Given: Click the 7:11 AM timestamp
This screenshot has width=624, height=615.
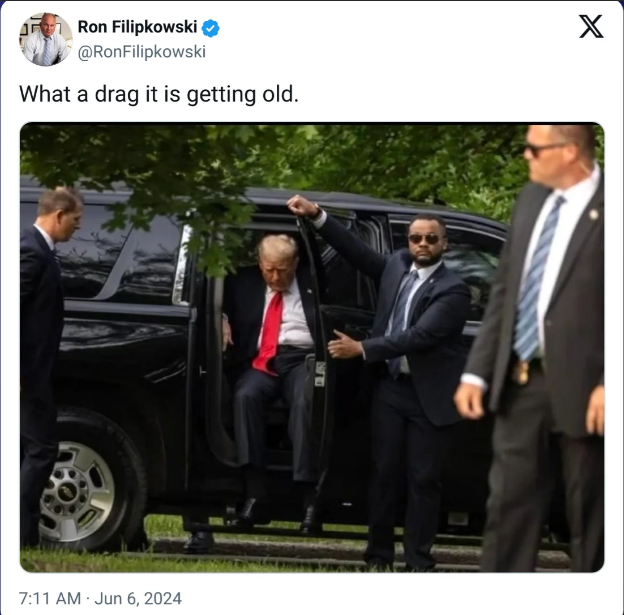Looking at the screenshot, I should tap(50, 598).
